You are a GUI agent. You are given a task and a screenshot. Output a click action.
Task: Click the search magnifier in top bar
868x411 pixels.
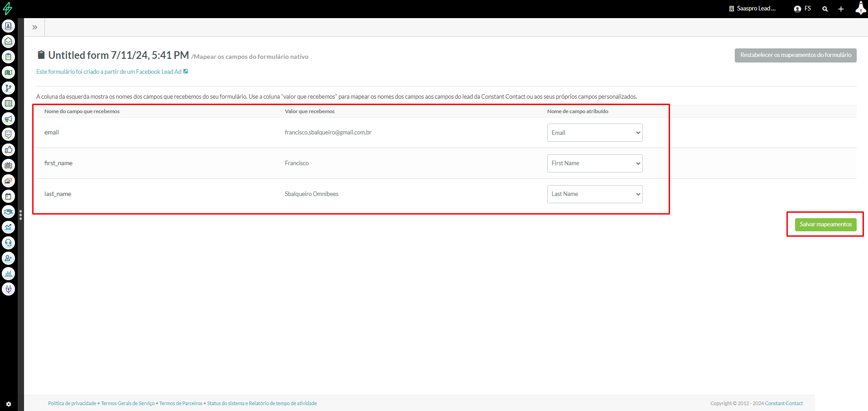point(825,9)
